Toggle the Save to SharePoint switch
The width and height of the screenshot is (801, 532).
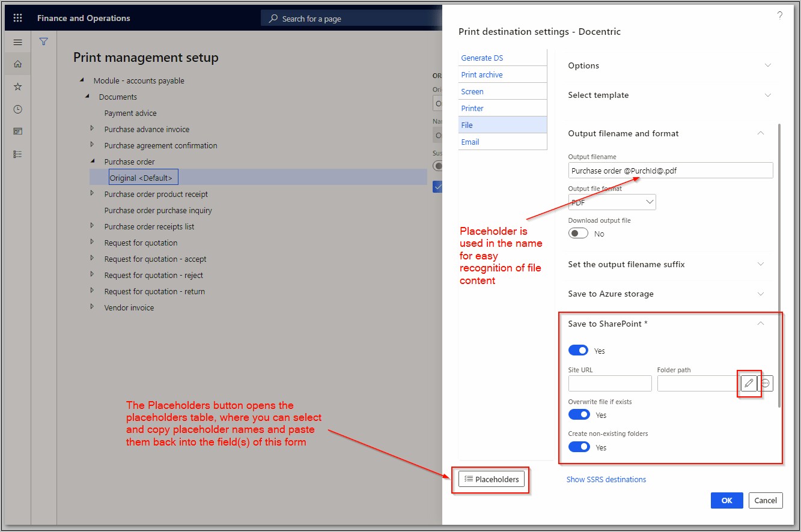tap(579, 351)
